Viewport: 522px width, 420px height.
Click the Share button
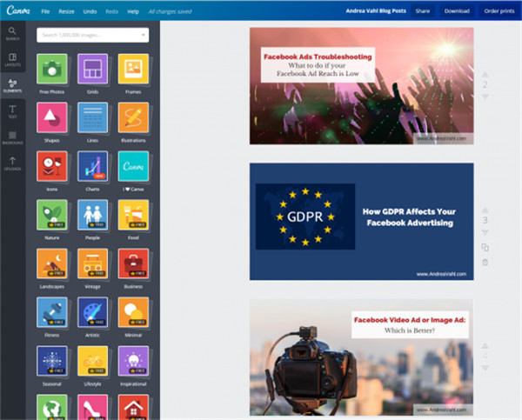click(x=423, y=11)
